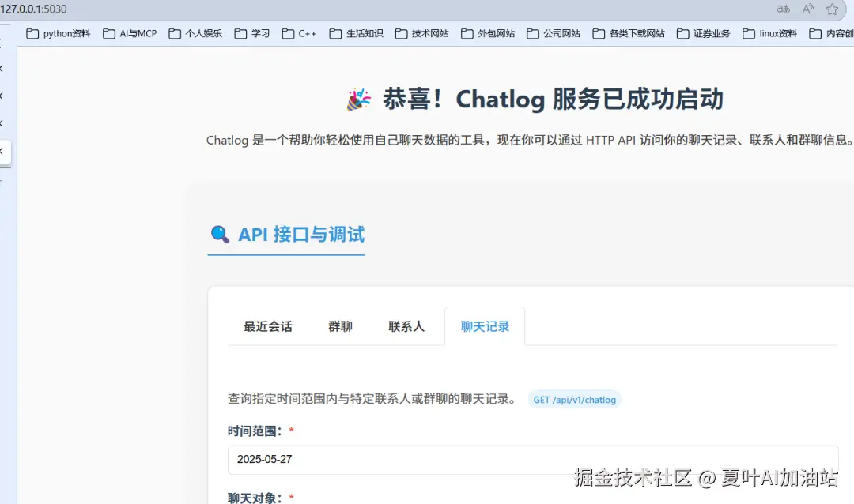
Task: Open the 各类下载网站 bookmark folder
Action: click(629, 34)
